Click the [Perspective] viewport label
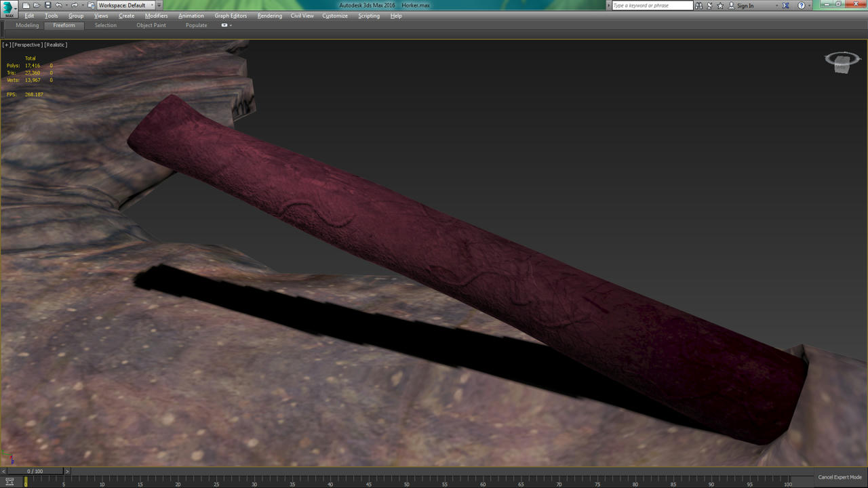 click(28, 45)
